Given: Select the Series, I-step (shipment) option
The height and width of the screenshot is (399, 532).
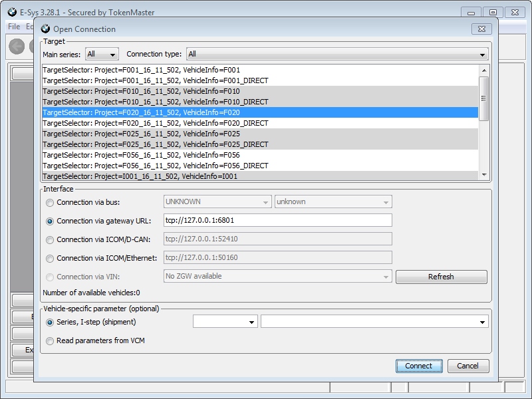Looking at the screenshot, I should click(50, 321).
